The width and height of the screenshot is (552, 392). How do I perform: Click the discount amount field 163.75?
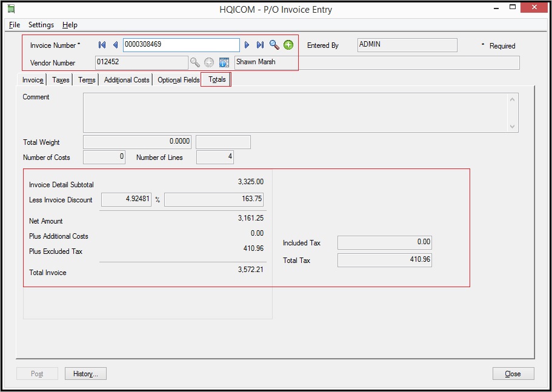click(214, 199)
